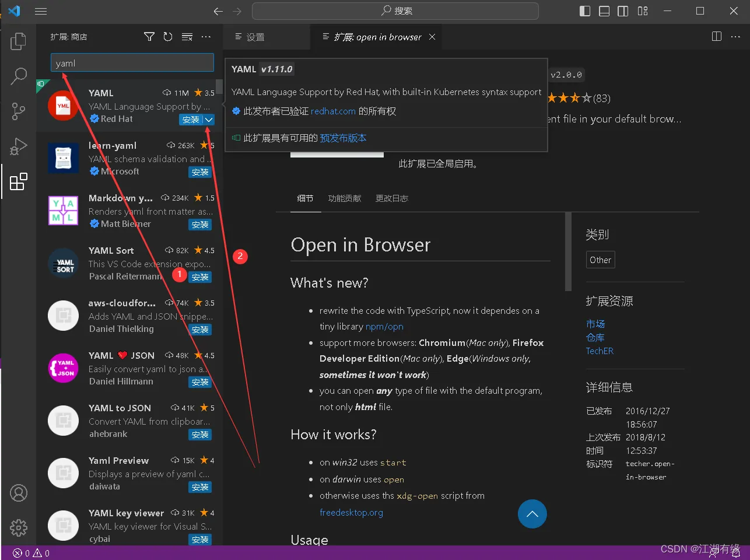
Task: Go back with the left arrow
Action: tap(218, 11)
